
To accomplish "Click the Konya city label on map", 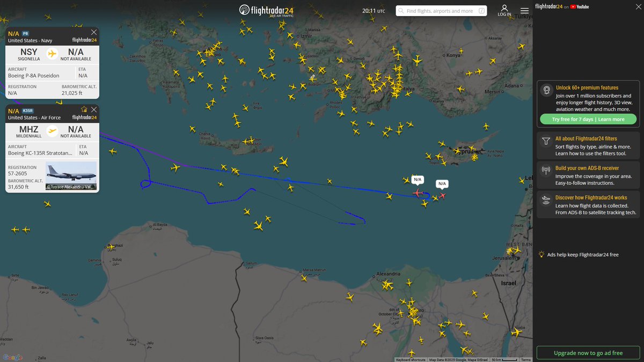I will tap(453, 55).
